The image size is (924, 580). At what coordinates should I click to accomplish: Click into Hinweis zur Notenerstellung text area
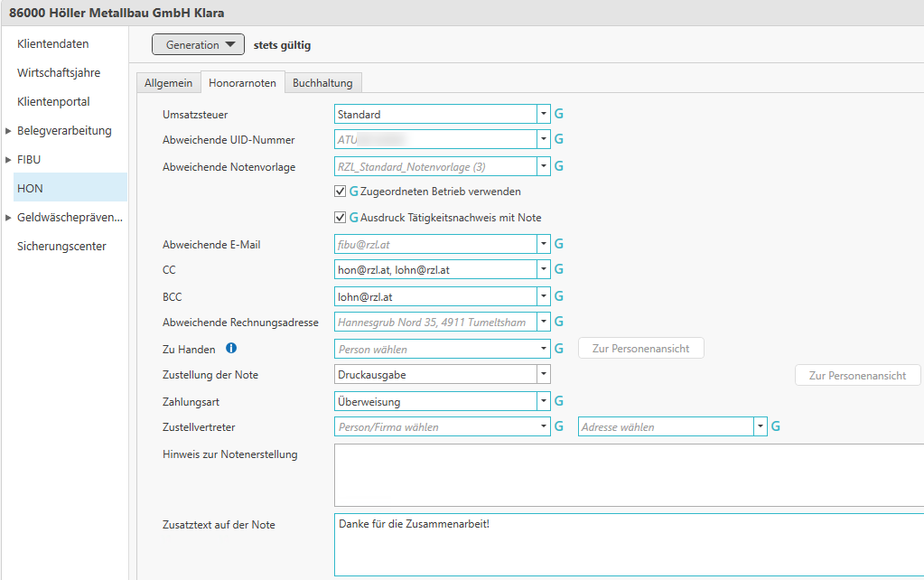[x=628, y=474]
